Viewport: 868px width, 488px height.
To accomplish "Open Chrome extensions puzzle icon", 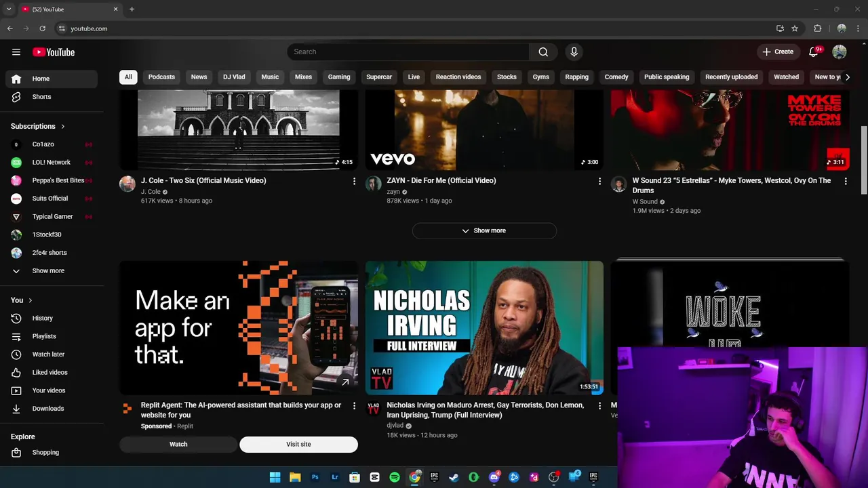I will 818,28.
